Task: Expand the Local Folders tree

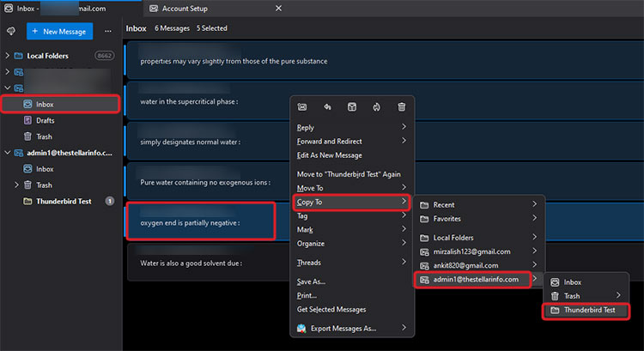Action: click(x=7, y=56)
